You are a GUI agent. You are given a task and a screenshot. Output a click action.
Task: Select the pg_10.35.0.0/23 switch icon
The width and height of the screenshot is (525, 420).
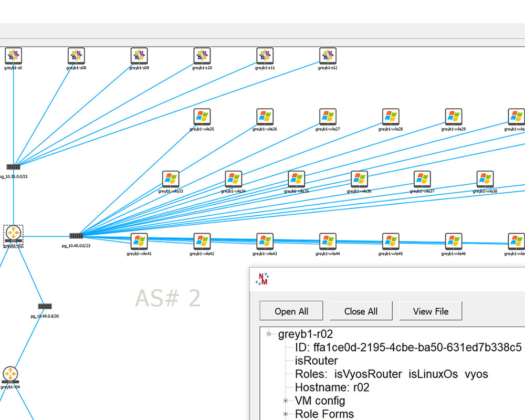pyautogui.click(x=13, y=167)
